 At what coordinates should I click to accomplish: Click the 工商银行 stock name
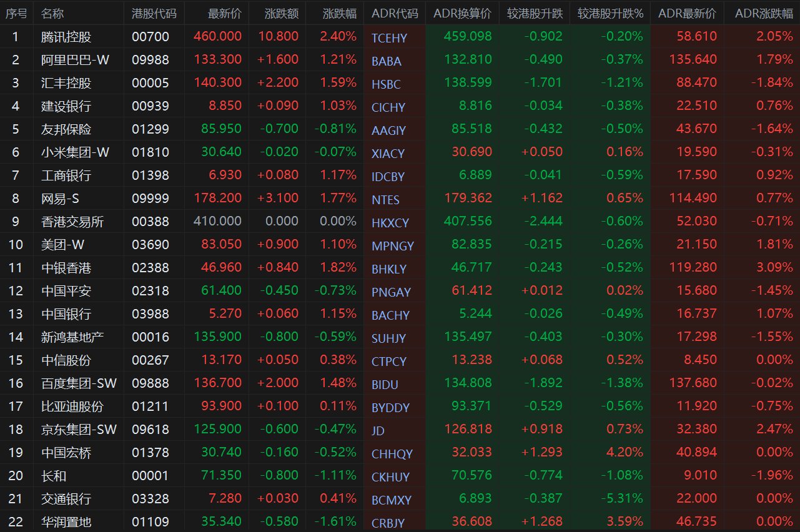pos(66,175)
